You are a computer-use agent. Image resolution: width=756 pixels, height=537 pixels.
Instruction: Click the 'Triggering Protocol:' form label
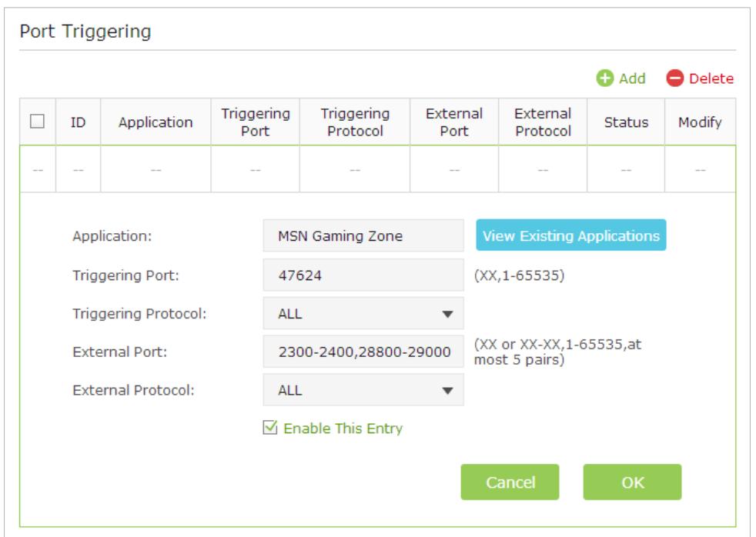(x=139, y=314)
